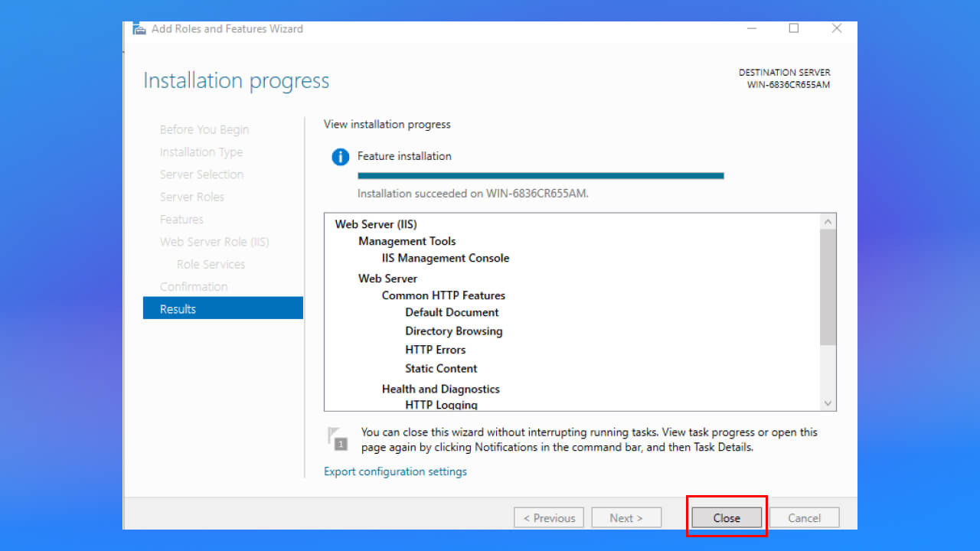
Task: Click the feature installation progress bar
Action: tap(541, 176)
